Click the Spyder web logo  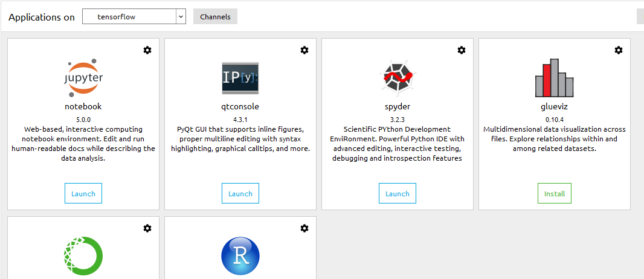[x=398, y=77]
